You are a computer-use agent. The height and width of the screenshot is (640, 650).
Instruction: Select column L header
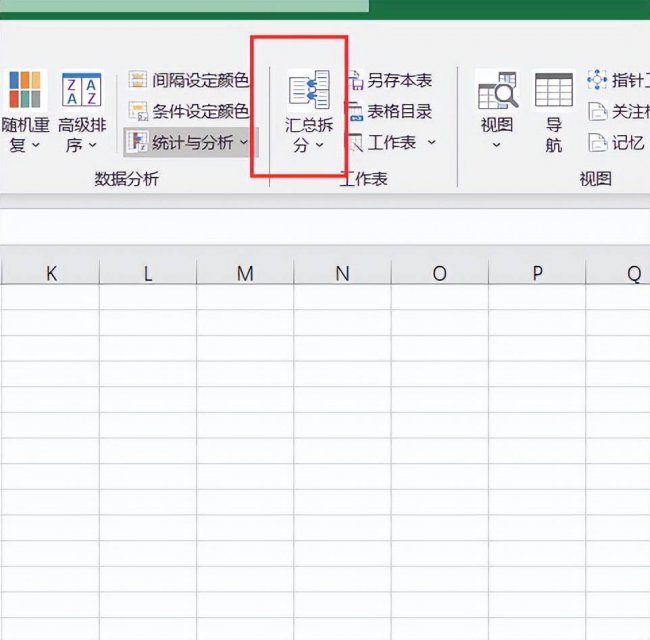pos(148,273)
